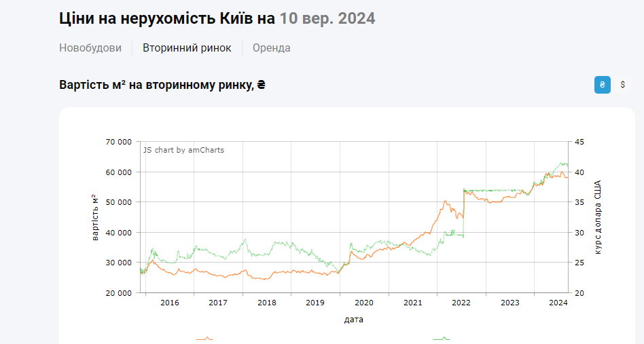This screenshot has height=344, width=644.
Task: Click the 'вартість м²' left axis title
Action: coord(95,217)
